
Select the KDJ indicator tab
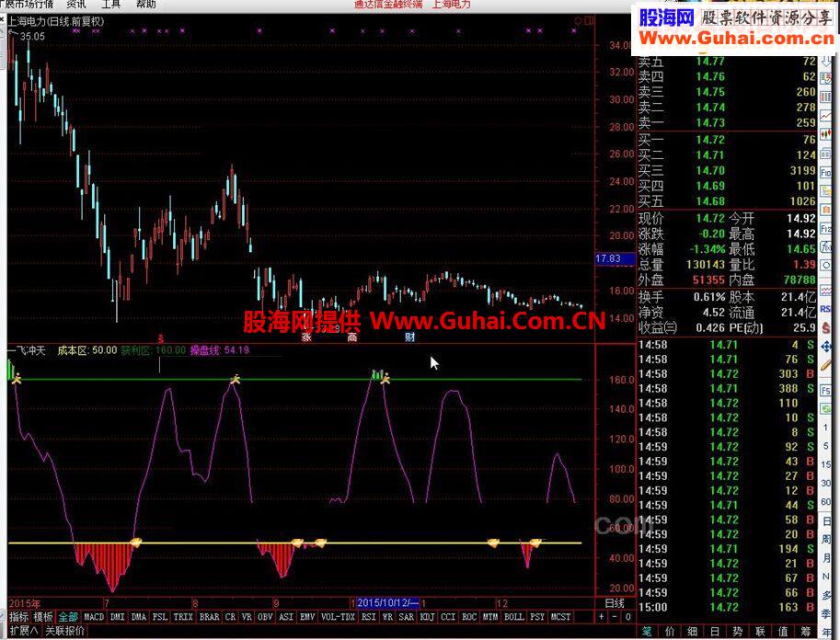point(427,617)
